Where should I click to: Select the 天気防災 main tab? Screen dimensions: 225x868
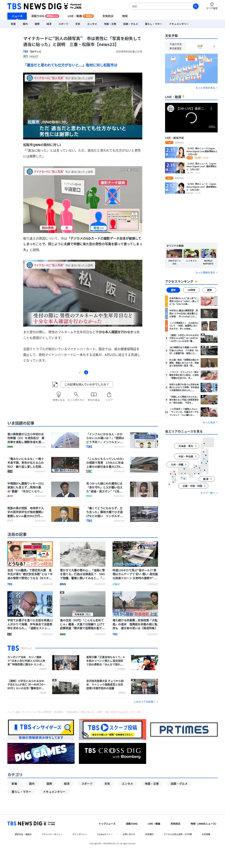108,16
